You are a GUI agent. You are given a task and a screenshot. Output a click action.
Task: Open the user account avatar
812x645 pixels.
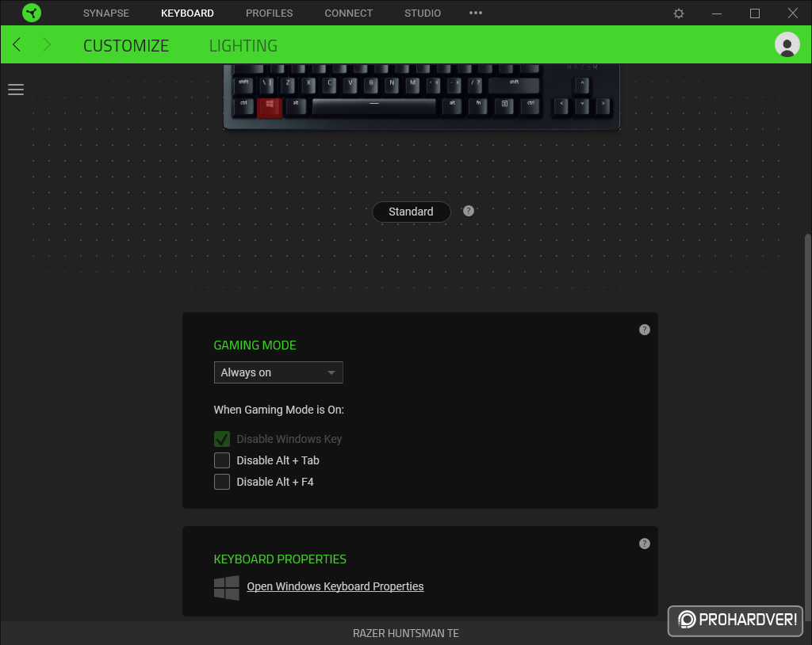click(x=787, y=44)
